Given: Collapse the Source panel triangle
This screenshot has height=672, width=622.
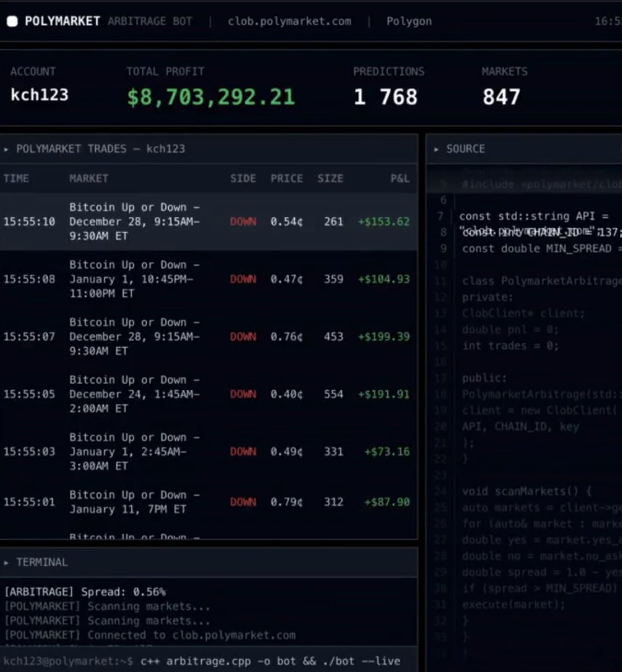Looking at the screenshot, I should click(x=437, y=149).
